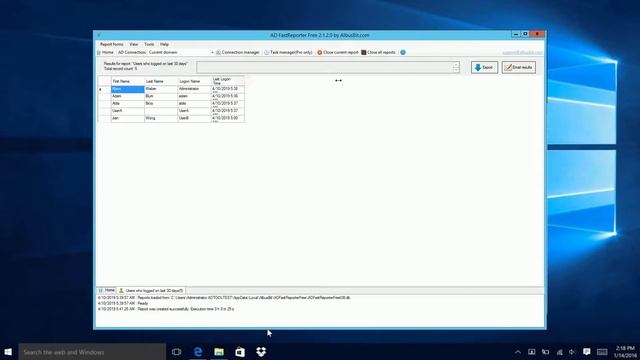Select last logon time cell in Administrator row
The image size is (640, 360).
[x=228, y=89]
